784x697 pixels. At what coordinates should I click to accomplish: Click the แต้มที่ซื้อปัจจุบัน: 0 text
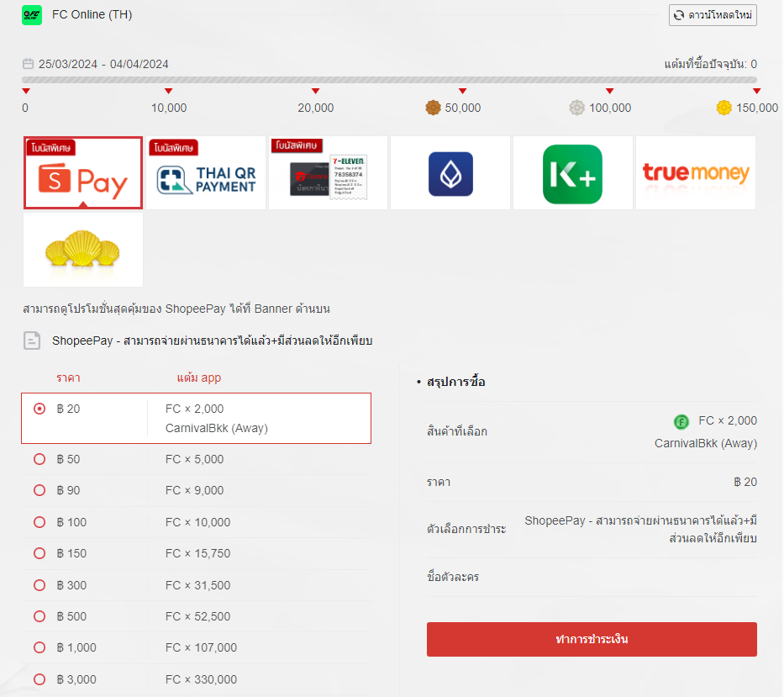pos(711,64)
